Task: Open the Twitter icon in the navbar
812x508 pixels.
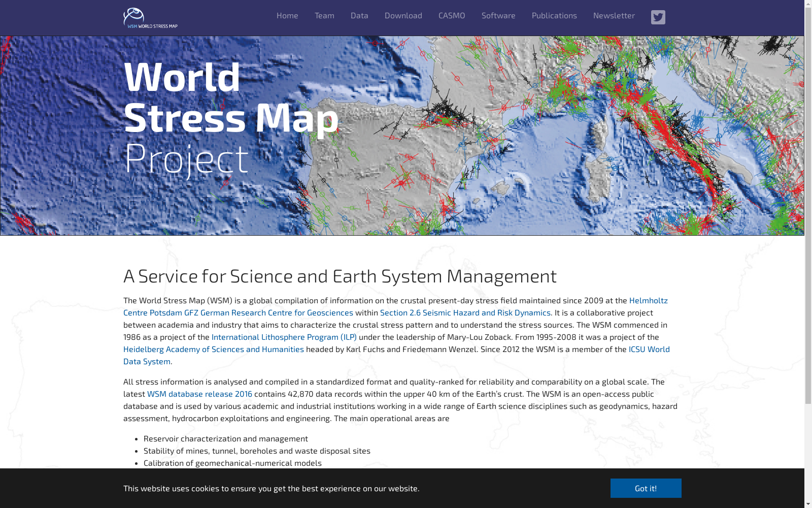Action: pyautogui.click(x=658, y=17)
